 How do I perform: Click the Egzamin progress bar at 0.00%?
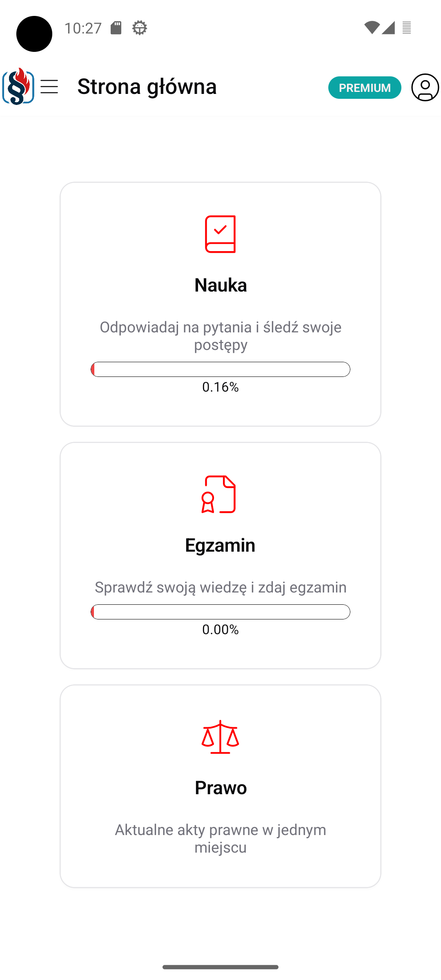(x=220, y=612)
